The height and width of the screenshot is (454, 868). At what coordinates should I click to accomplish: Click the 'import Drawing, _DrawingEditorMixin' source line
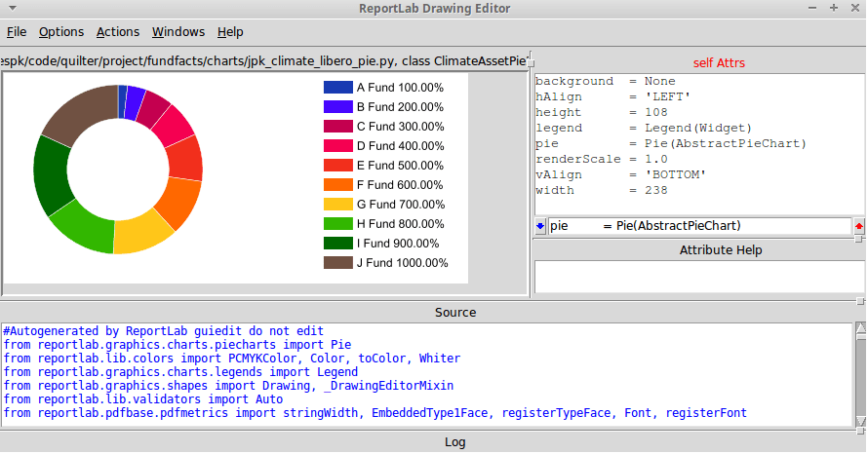tap(228, 386)
